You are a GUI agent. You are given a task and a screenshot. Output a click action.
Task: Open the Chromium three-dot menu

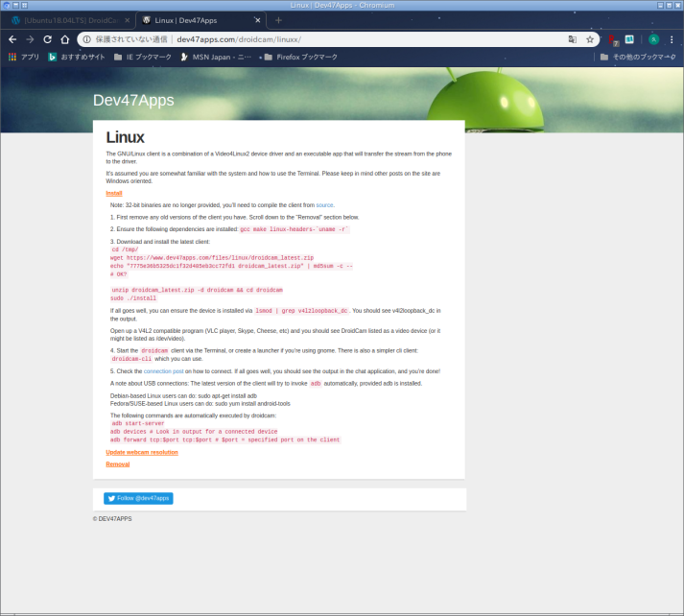(672, 39)
